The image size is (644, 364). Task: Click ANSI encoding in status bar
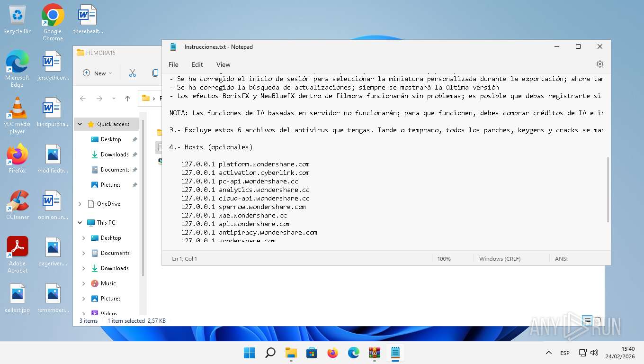pos(561,259)
